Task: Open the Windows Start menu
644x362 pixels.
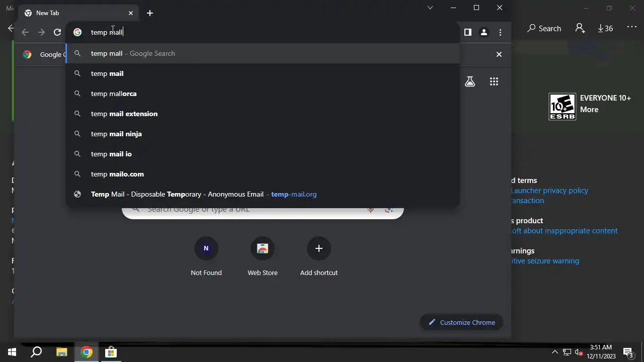Action: (12, 352)
